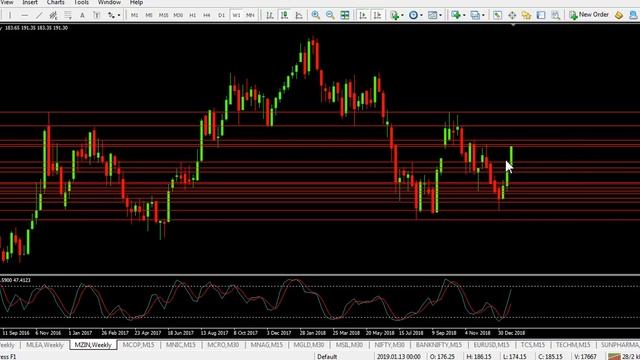The height and width of the screenshot is (360, 640).
Task: Open the Insert menu
Action: point(30,2)
